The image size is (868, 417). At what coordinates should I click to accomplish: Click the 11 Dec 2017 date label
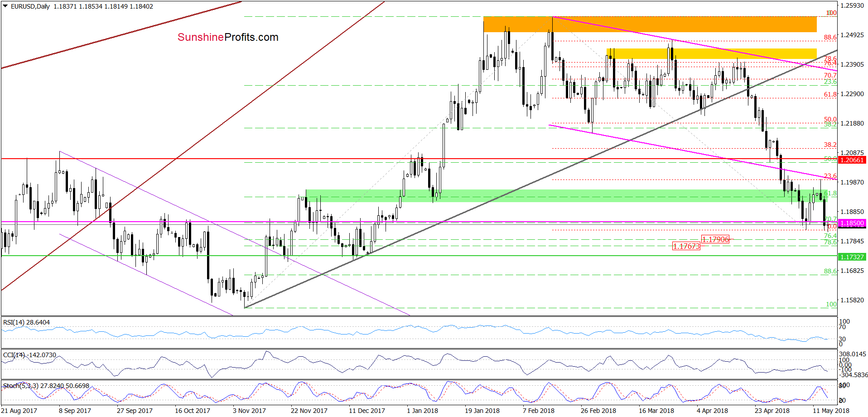[x=367, y=411]
